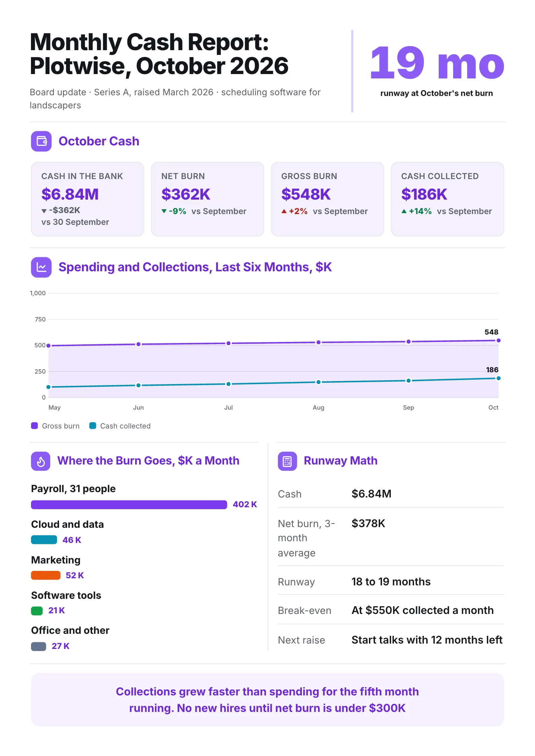Click the purple Gross burn legend swatch

coord(34,425)
